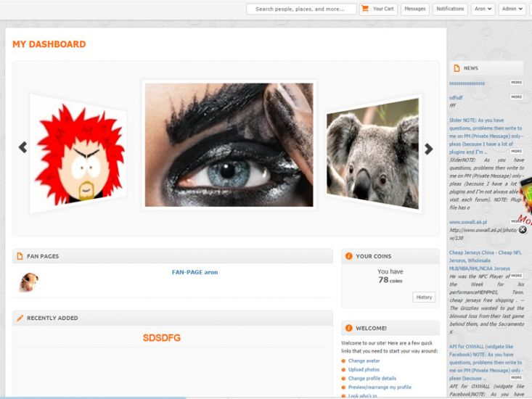Focus the search people and places field

coord(301,9)
